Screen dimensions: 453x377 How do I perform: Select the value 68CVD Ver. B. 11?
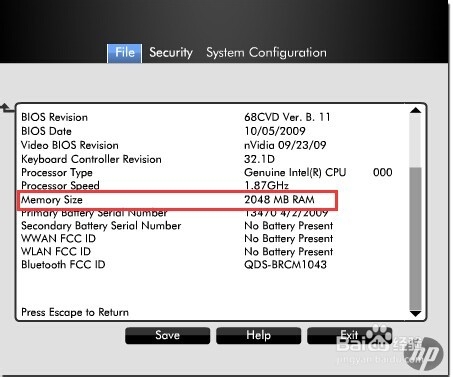point(287,117)
